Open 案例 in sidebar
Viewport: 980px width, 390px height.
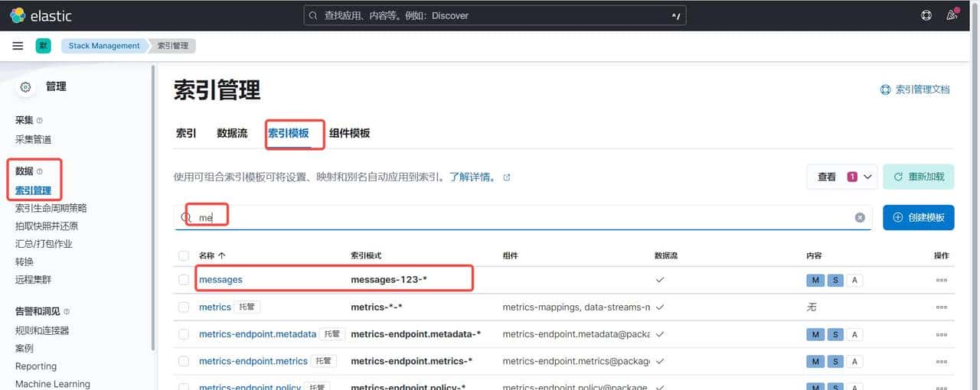[x=24, y=348]
